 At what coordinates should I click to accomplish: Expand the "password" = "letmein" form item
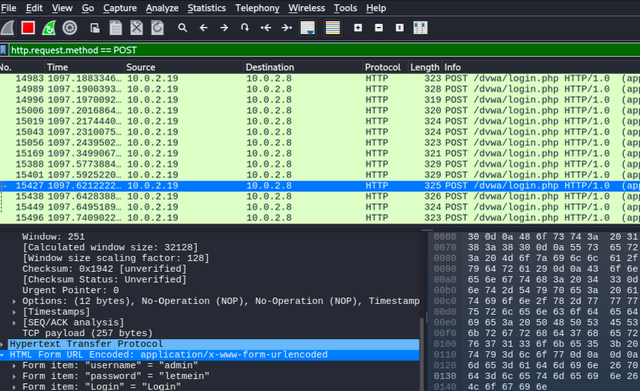click(x=14, y=376)
